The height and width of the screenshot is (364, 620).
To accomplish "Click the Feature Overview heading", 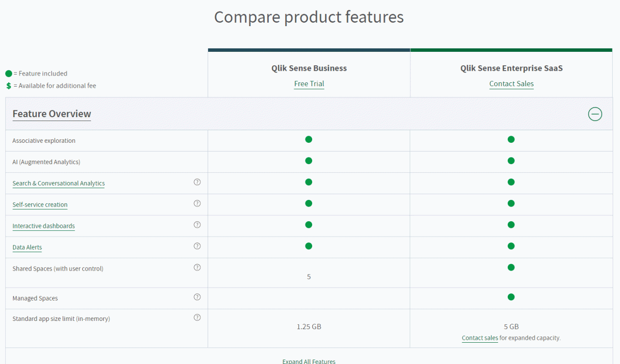I will 52,114.
